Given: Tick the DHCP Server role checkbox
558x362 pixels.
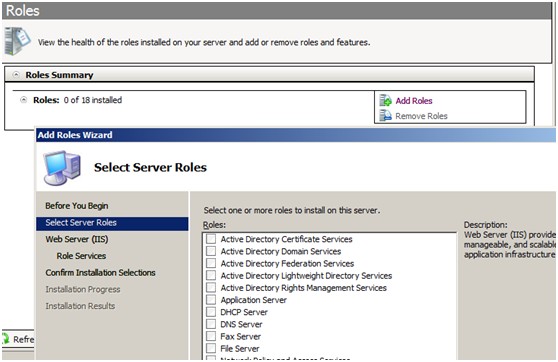Looking at the screenshot, I should click(x=211, y=312).
